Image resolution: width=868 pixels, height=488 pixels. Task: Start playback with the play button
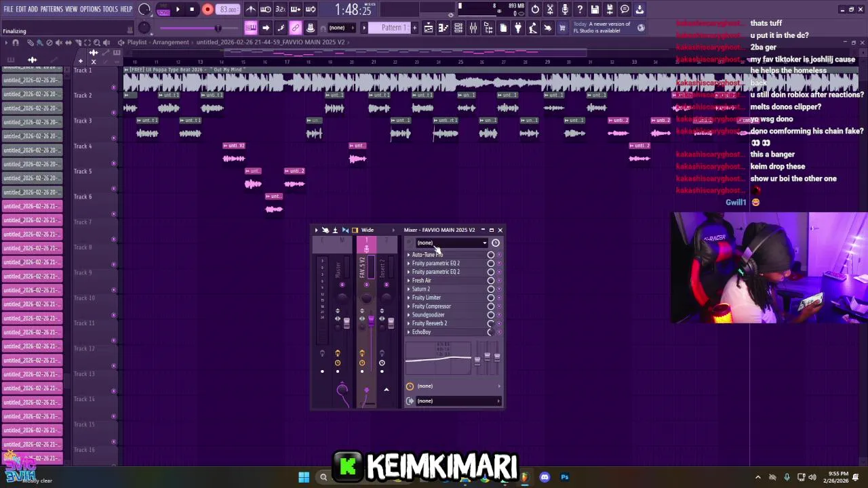178,9
